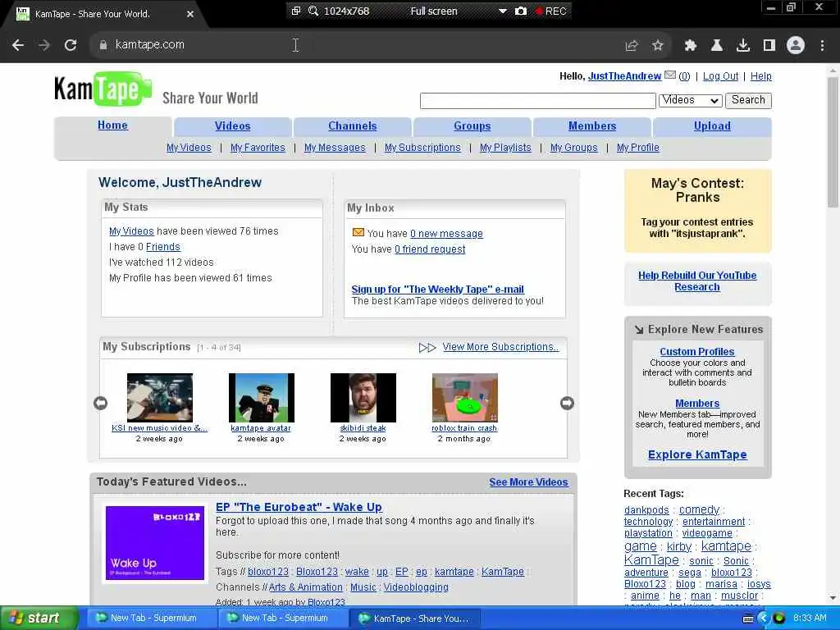Open the Videos search category dropdown

click(690, 100)
